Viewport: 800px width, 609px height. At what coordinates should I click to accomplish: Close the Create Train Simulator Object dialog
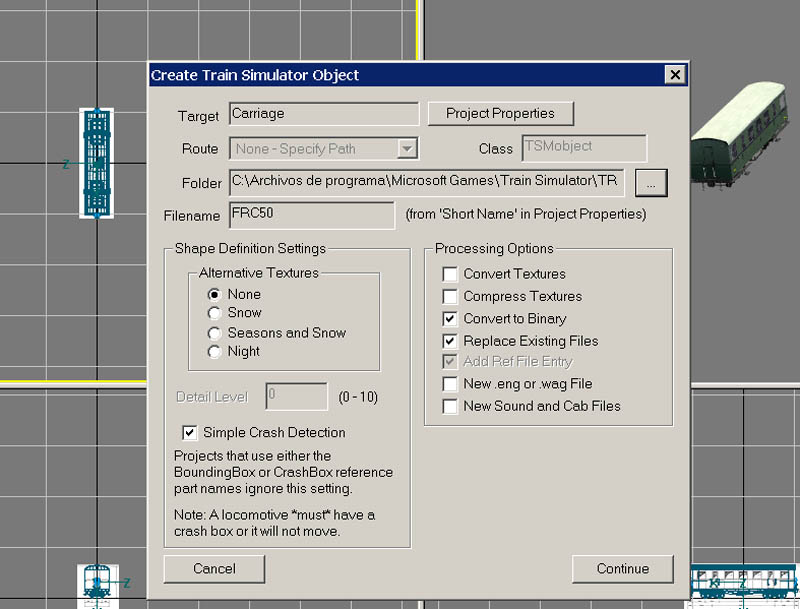tap(675, 75)
